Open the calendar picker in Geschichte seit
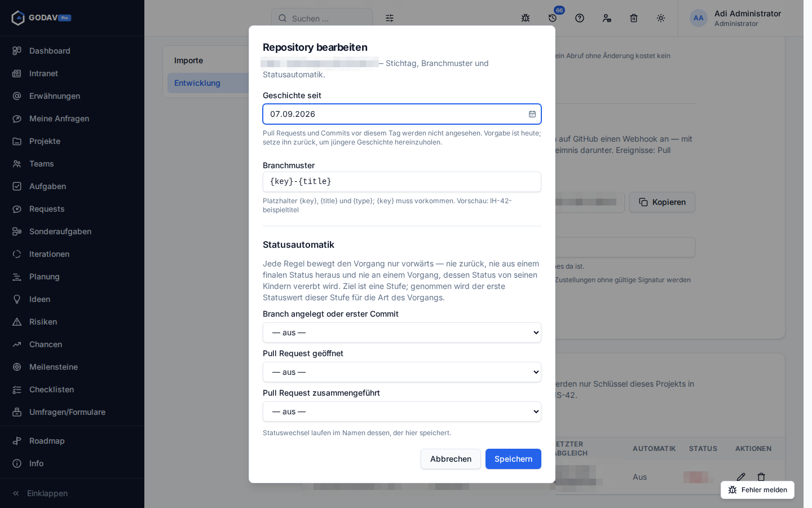This screenshot has width=812, height=508. [x=532, y=114]
